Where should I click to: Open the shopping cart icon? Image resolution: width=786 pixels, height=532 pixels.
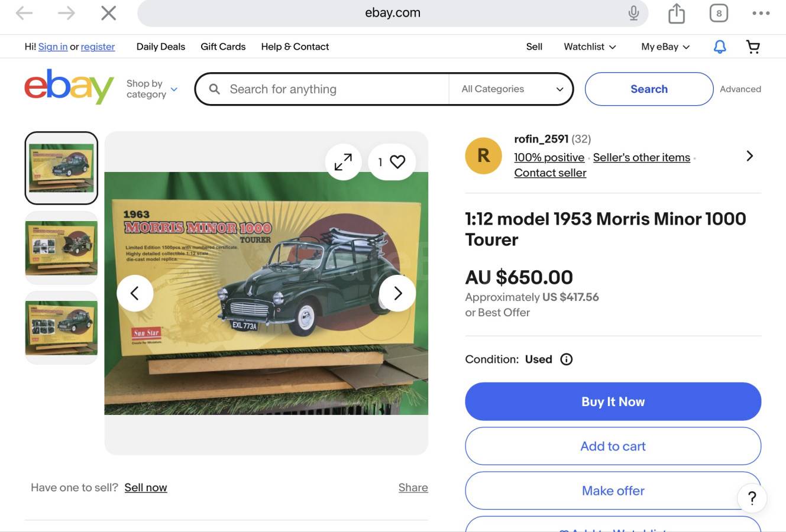pyautogui.click(x=753, y=47)
